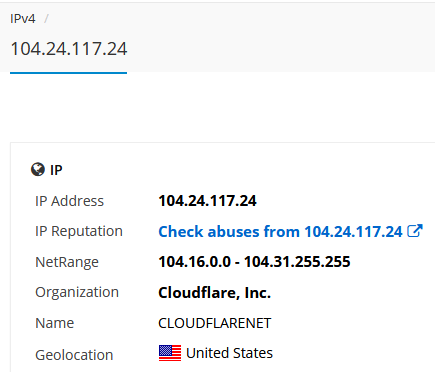Click the bold IP Address value 104.24.117.24

point(207,201)
